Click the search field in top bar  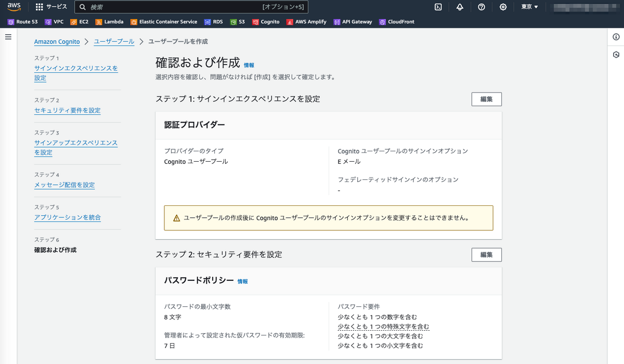pyautogui.click(x=191, y=7)
